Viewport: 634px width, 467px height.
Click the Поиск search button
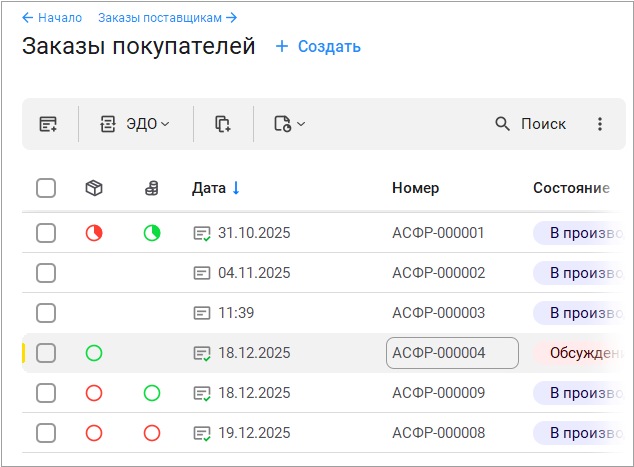point(531,124)
